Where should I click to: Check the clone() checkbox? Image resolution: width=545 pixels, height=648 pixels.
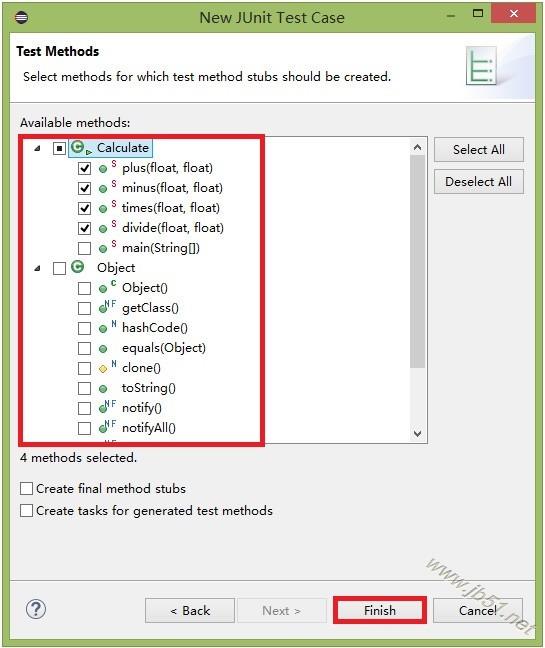[x=84, y=368]
